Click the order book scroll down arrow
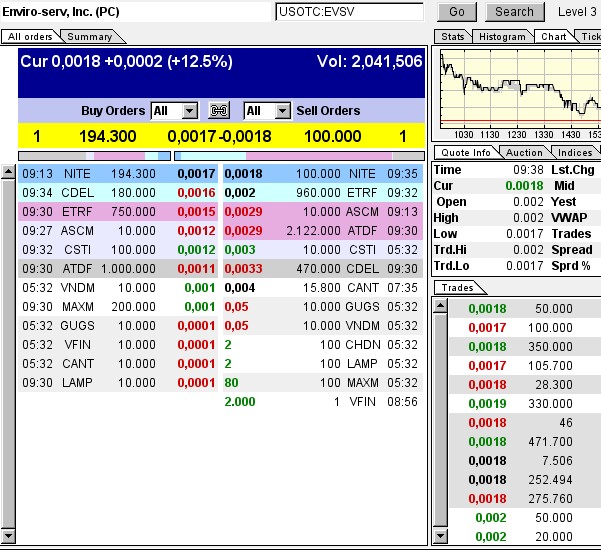 [8, 535]
